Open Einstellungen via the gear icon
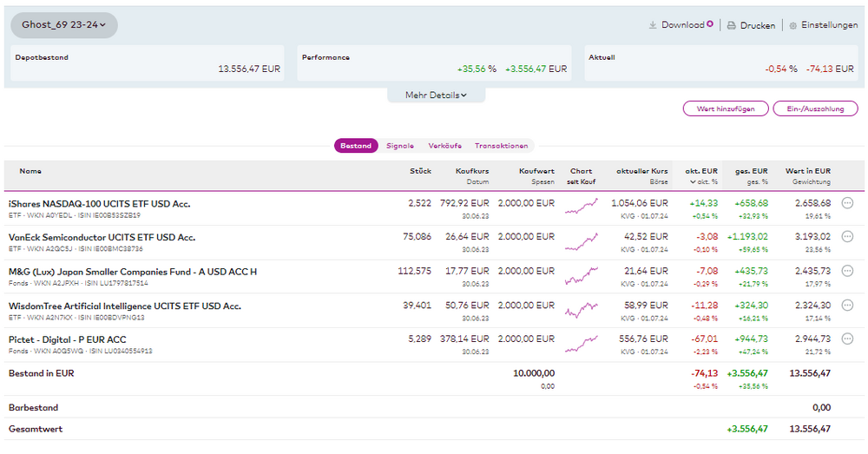 pos(792,26)
